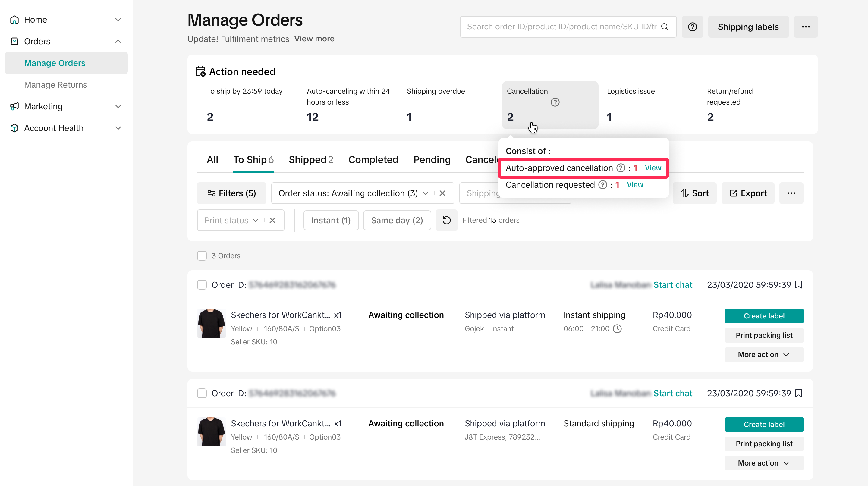Image resolution: width=868 pixels, height=486 pixels.
Task: Check the second order's checkbox
Action: [x=202, y=393]
